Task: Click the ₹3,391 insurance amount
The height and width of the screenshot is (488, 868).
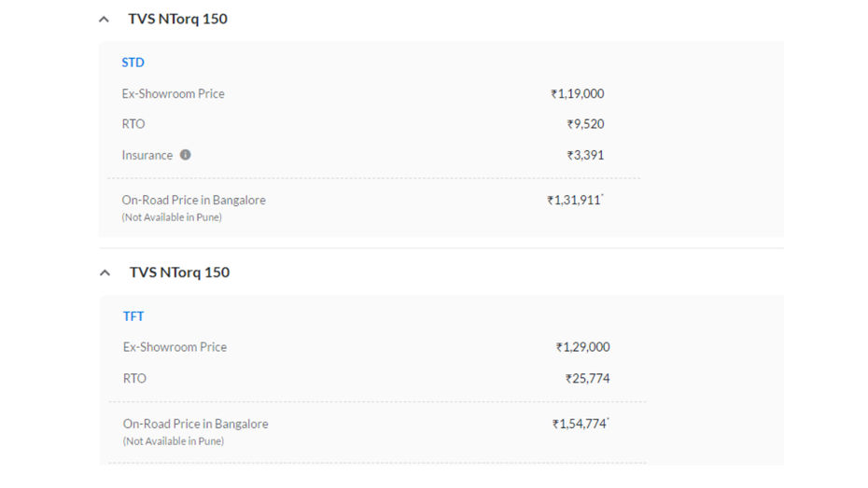Action: [x=585, y=155]
